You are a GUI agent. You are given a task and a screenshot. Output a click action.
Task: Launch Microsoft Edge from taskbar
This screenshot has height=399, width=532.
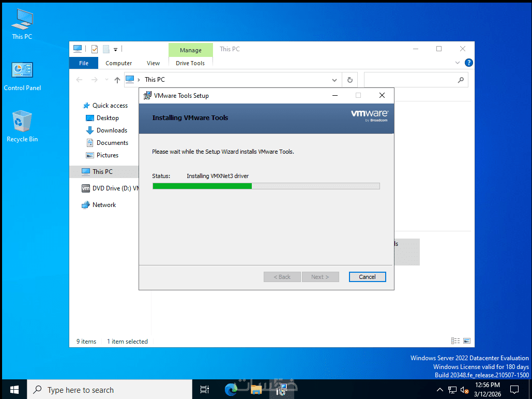231,390
